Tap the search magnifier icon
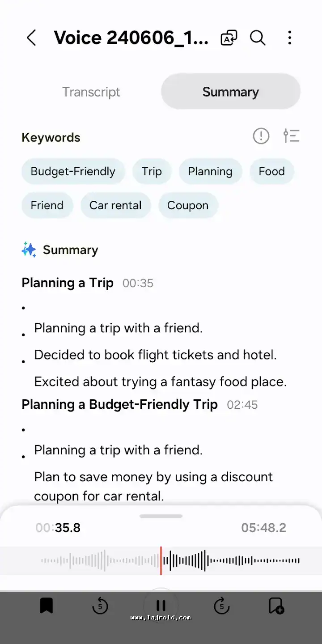Viewport: 322px width, 644px height. tap(258, 38)
